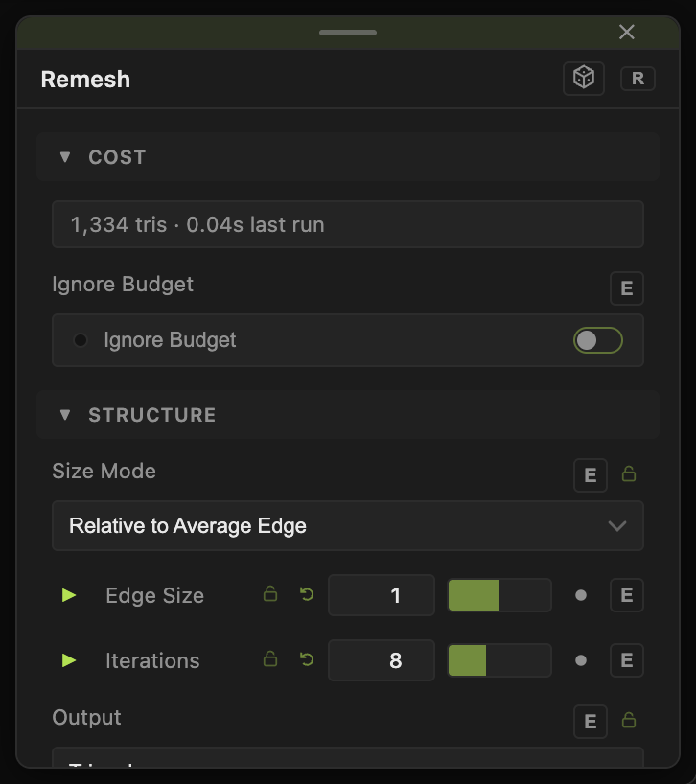Reset Iterations with the revert arrow icon

307,659
